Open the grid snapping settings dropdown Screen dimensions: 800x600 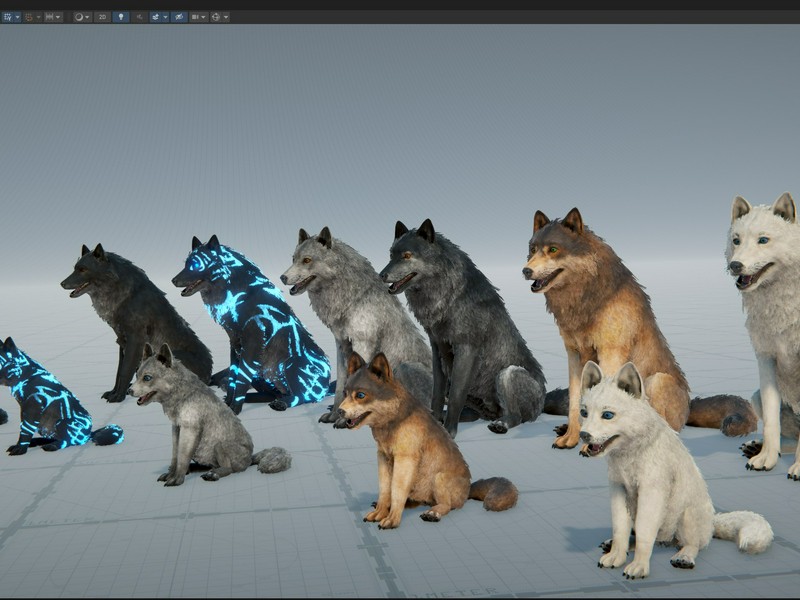tap(38, 17)
